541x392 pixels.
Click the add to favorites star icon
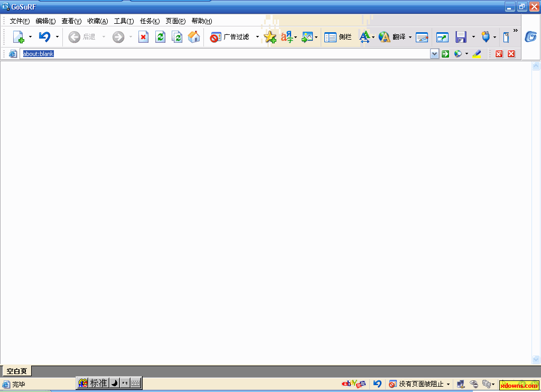click(x=270, y=36)
